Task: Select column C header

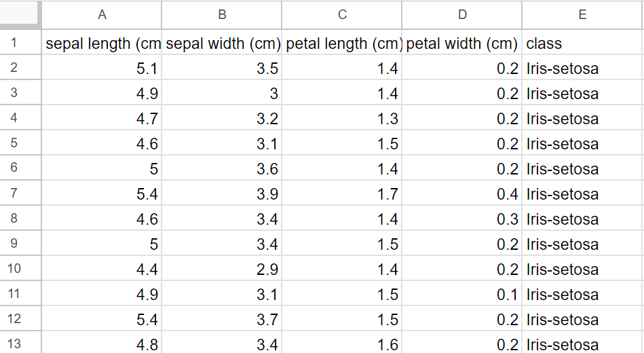Action: 342,15
